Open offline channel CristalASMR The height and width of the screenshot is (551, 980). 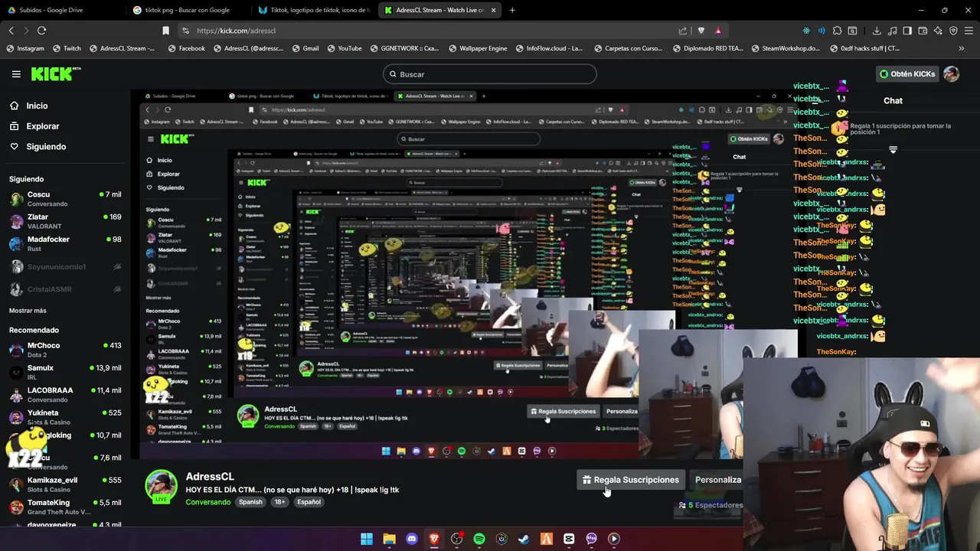click(x=65, y=289)
